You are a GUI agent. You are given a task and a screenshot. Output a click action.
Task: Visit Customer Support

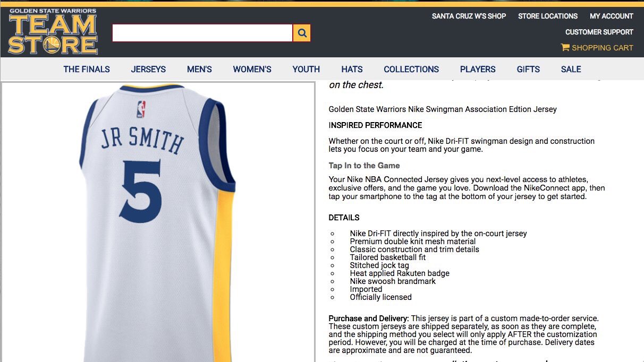pyautogui.click(x=599, y=32)
